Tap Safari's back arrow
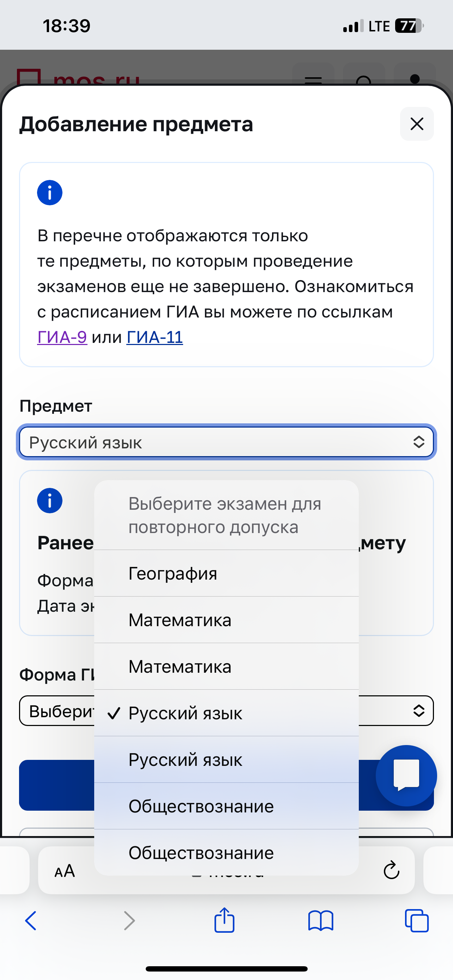453x980 pixels. pyautogui.click(x=31, y=921)
